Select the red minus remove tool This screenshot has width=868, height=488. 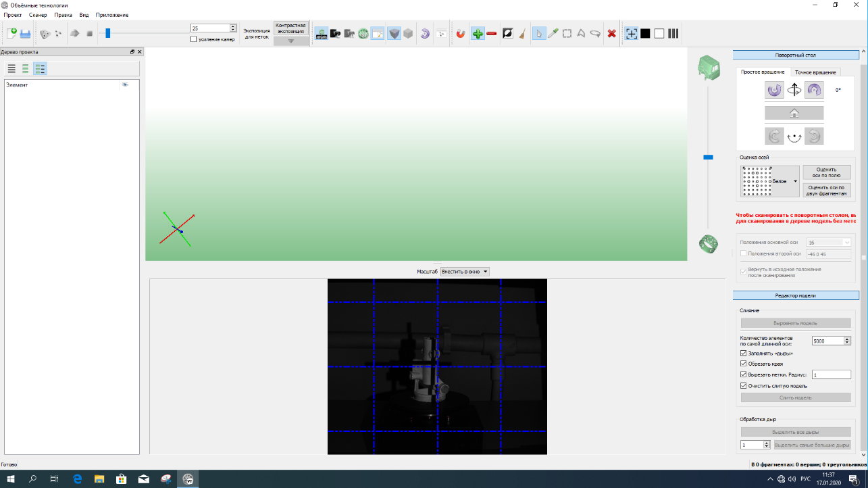coord(491,33)
